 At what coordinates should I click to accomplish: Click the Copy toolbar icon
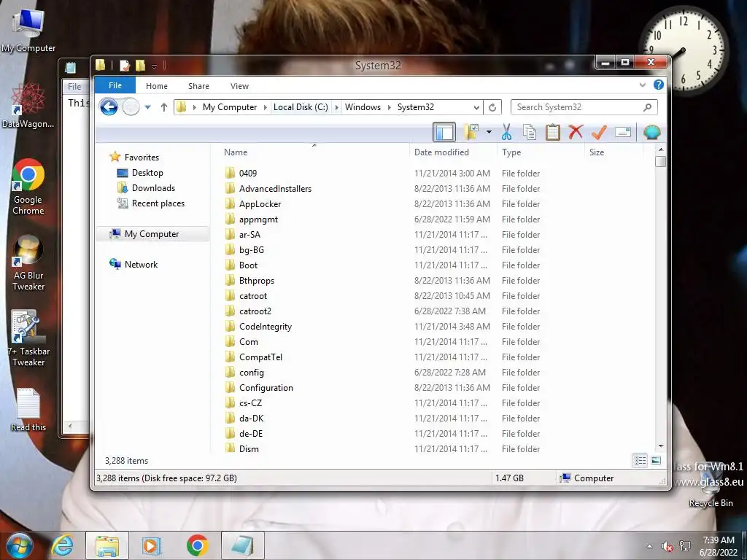click(530, 133)
